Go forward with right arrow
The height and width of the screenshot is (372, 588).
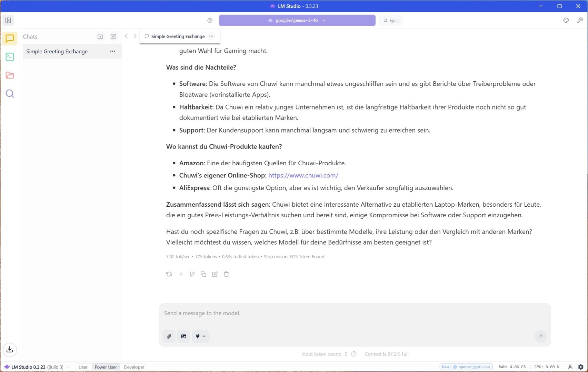coord(135,36)
